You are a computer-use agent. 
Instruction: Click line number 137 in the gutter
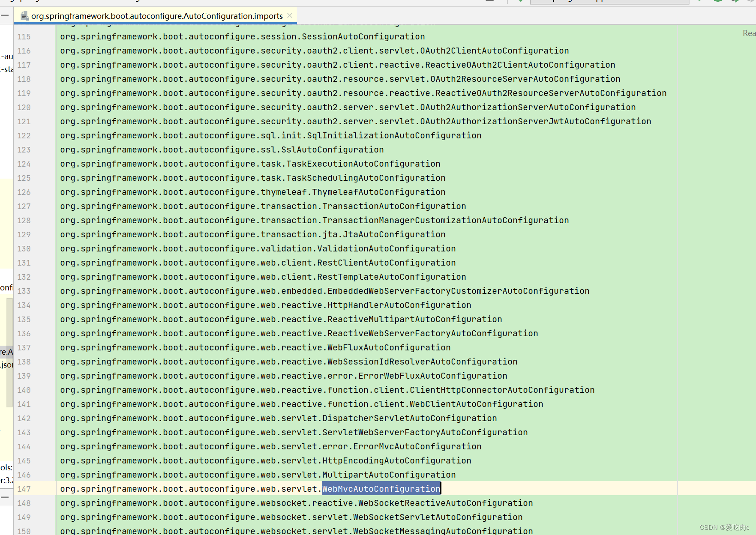pos(24,348)
